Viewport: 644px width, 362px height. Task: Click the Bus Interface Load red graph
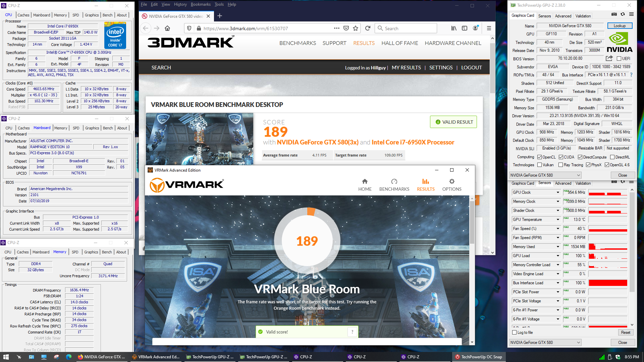coord(608,283)
